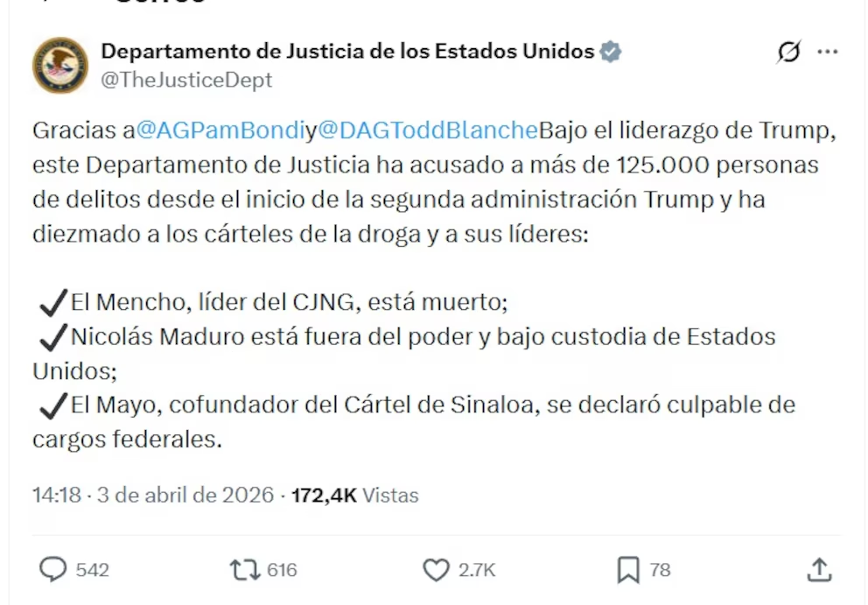
Task: Click the 616 reposts count
Action: (x=282, y=570)
